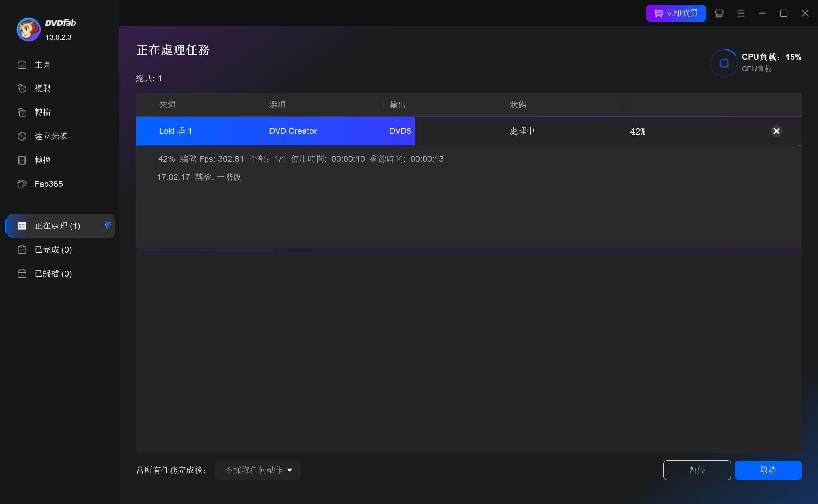This screenshot has width=818, height=504.
Task: Click the home icon beside 主頁
Action: (x=22, y=65)
